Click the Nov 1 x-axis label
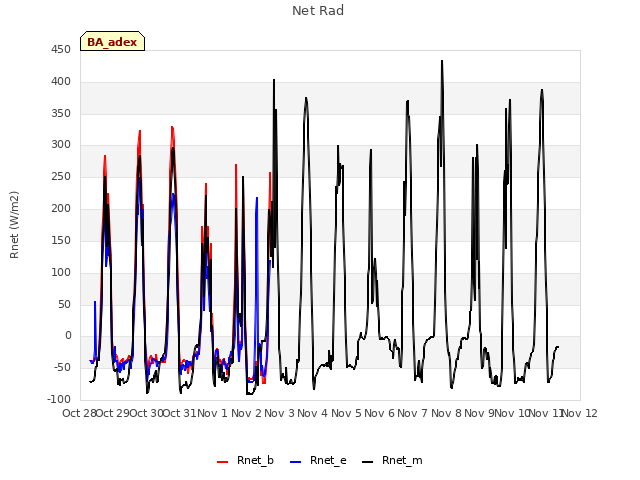This screenshot has height=480, width=640. tap(212, 413)
